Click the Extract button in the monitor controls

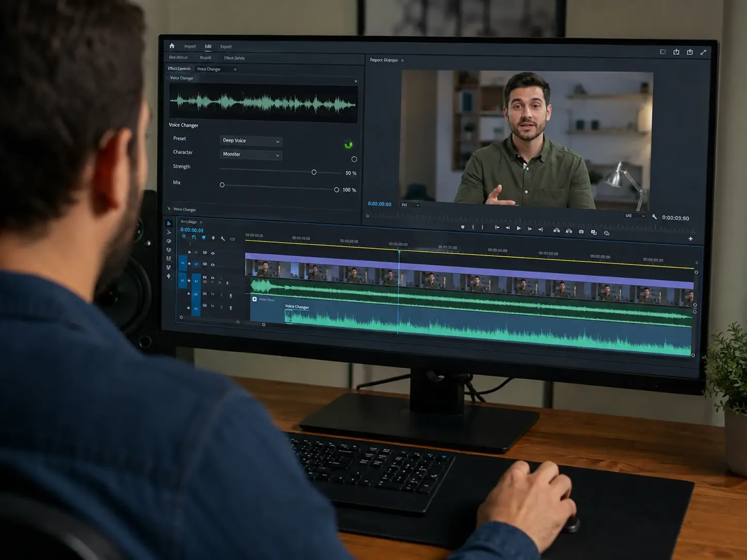(x=569, y=231)
